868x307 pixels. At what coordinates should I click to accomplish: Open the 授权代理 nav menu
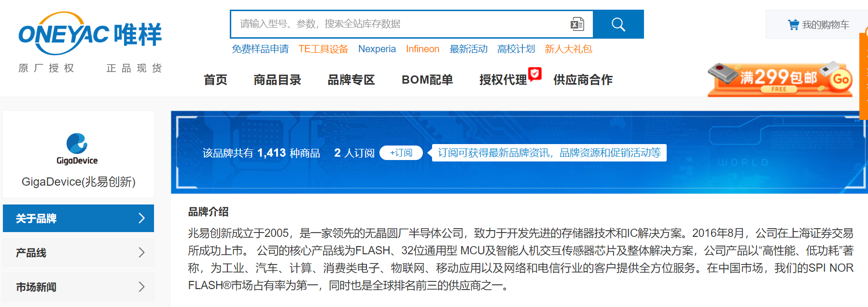click(503, 80)
